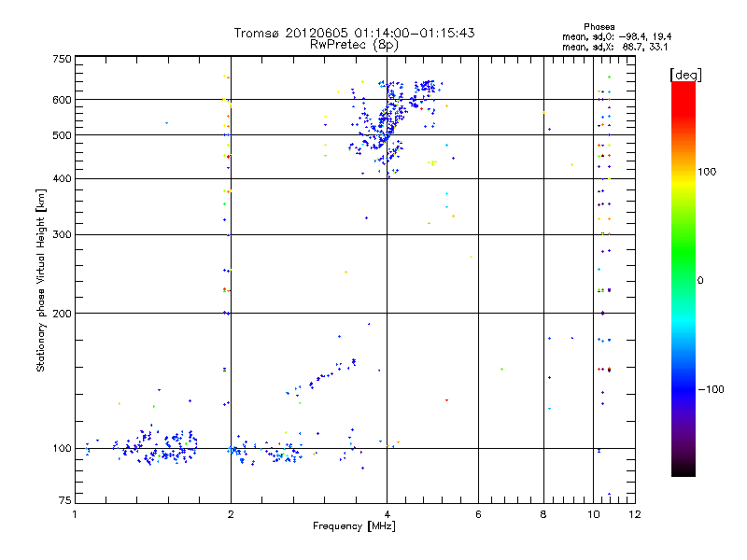
Task: Click the 'mean, sd,O: -98.4, 19.4' line
Action: pos(617,36)
